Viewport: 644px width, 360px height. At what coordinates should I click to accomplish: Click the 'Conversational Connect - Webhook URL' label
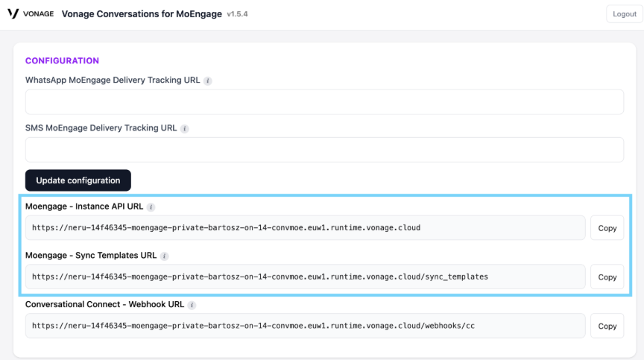pos(105,304)
